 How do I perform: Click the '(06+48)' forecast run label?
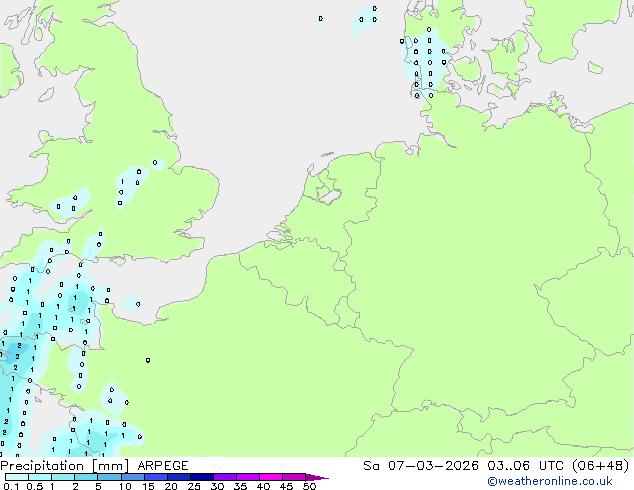tap(599, 466)
